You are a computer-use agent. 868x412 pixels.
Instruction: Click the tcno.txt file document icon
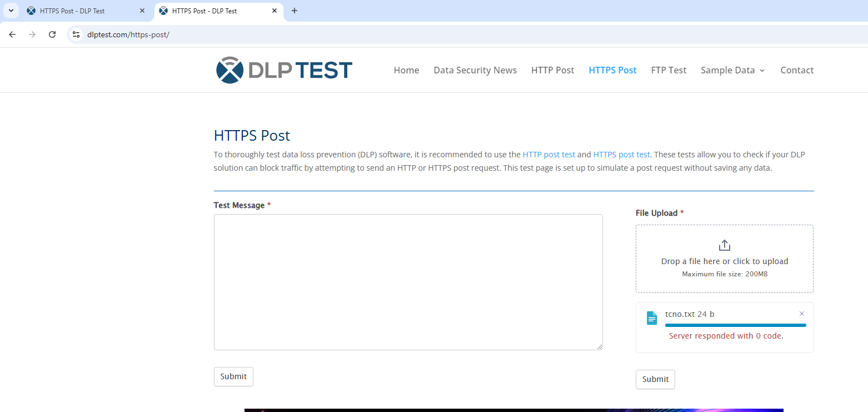[652, 318]
